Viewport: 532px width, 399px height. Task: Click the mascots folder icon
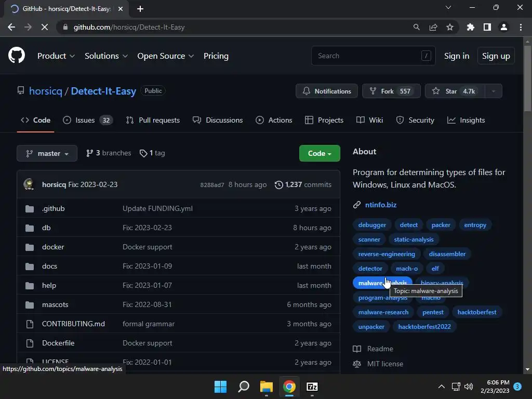pyautogui.click(x=30, y=304)
